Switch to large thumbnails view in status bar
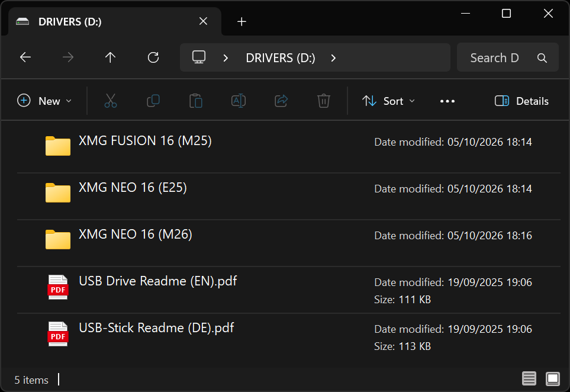 click(x=553, y=378)
